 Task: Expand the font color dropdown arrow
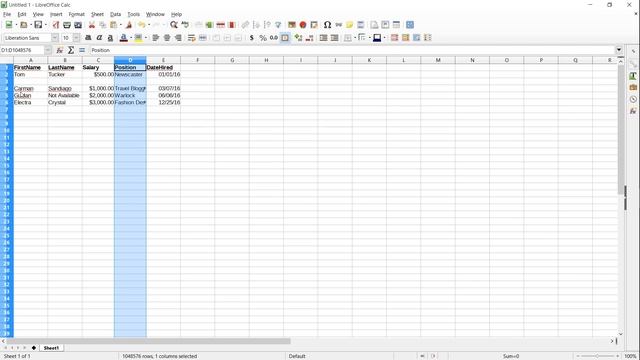click(x=131, y=38)
